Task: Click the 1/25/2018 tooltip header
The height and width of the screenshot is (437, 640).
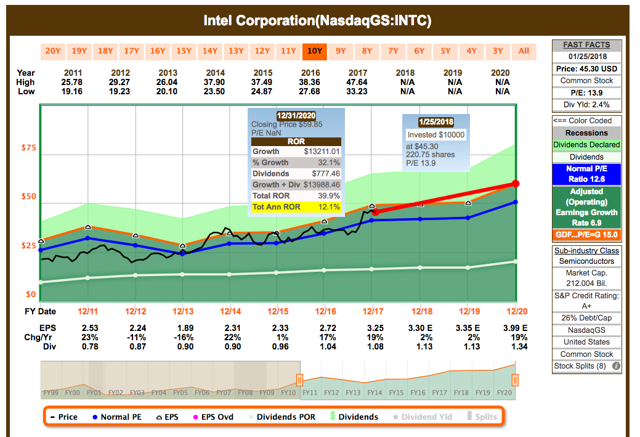Action: click(436, 122)
